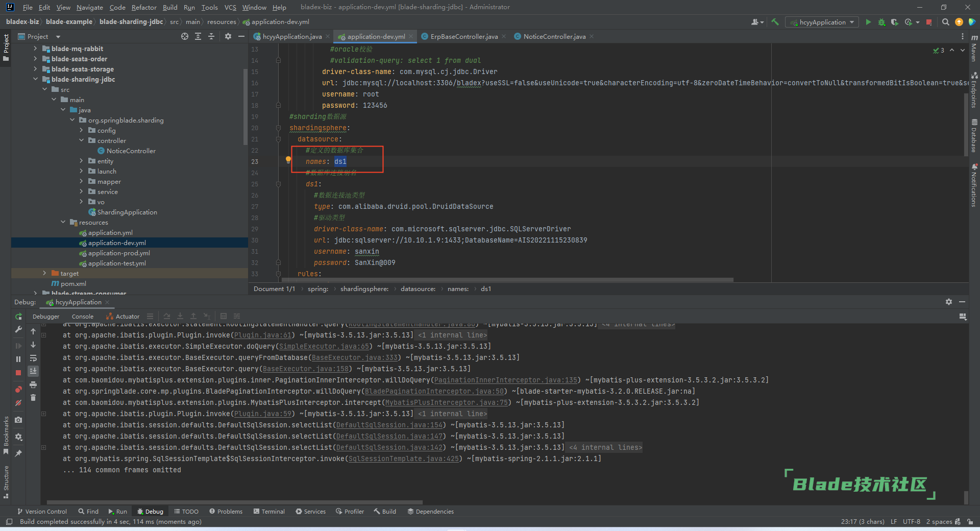Clear all console output with trash icon
Screen dimensions: 980x531
[x=33, y=398]
